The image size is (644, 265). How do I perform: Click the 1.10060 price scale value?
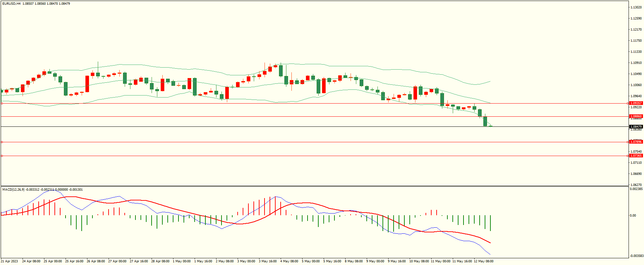pos(636,85)
